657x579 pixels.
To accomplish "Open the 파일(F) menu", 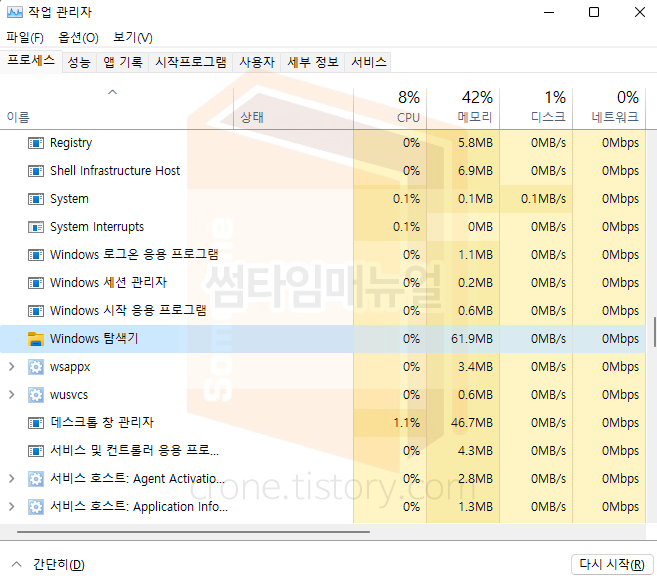I will click(x=25, y=38).
